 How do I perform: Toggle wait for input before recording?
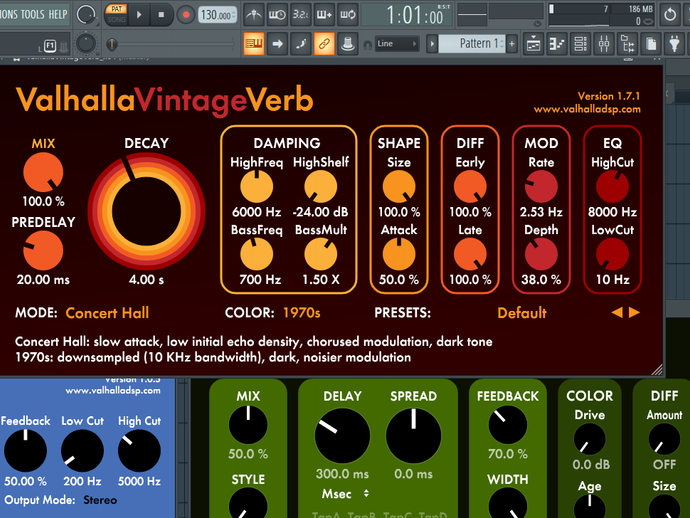277,15
